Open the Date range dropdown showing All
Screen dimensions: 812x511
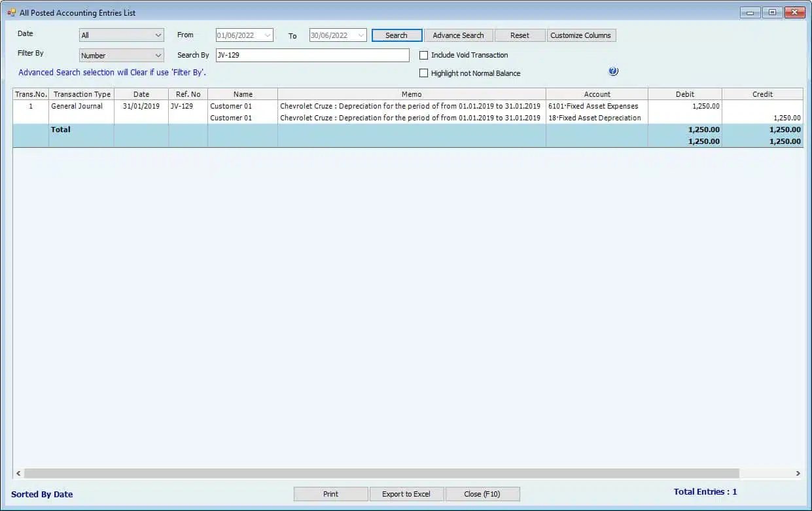pyautogui.click(x=122, y=35)
